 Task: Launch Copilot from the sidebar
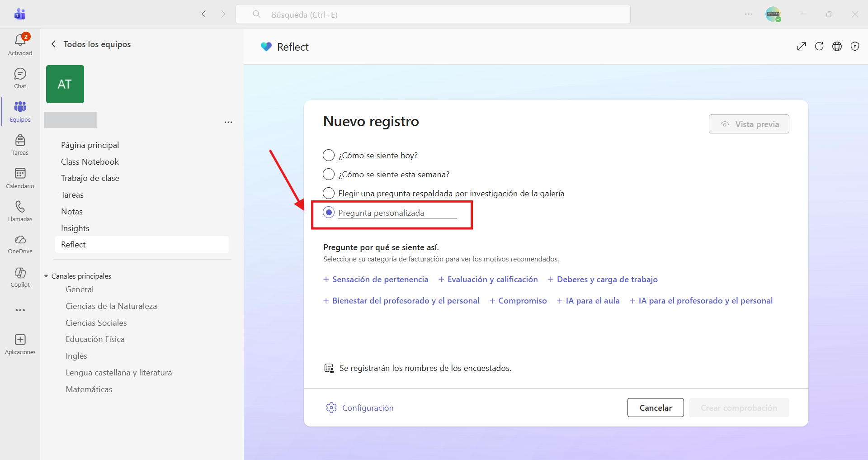coord(20,277)
